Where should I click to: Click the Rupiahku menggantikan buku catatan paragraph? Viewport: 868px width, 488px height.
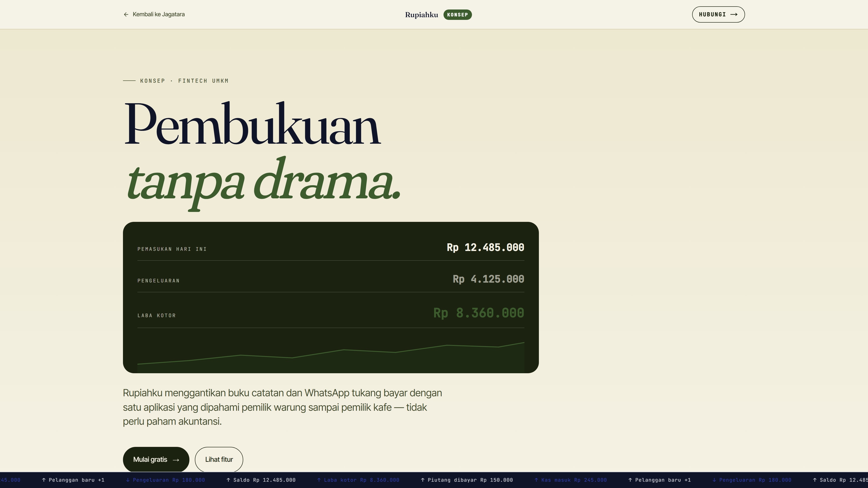[x=282, y=407]
